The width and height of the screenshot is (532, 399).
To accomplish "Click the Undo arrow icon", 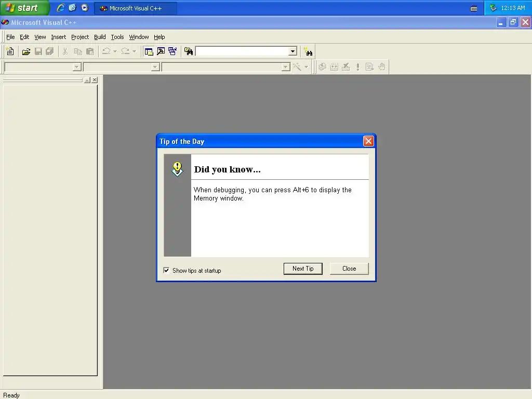I will coord(106,51).
